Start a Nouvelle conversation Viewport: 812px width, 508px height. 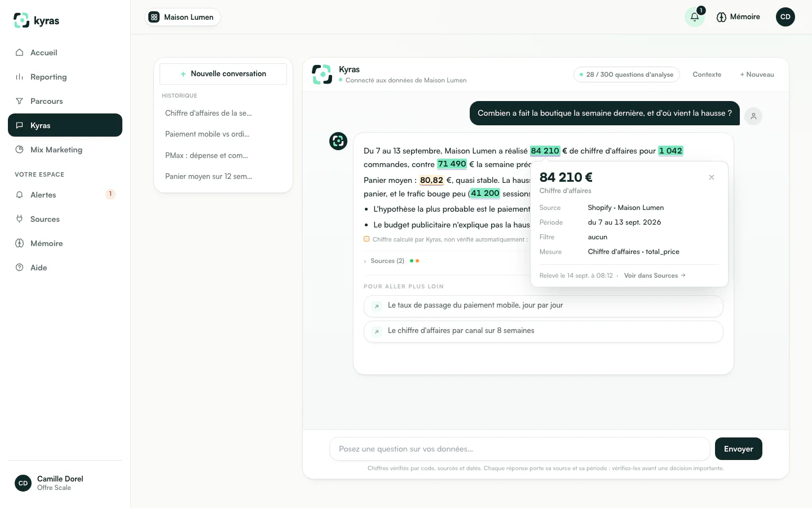coord(223,74)
